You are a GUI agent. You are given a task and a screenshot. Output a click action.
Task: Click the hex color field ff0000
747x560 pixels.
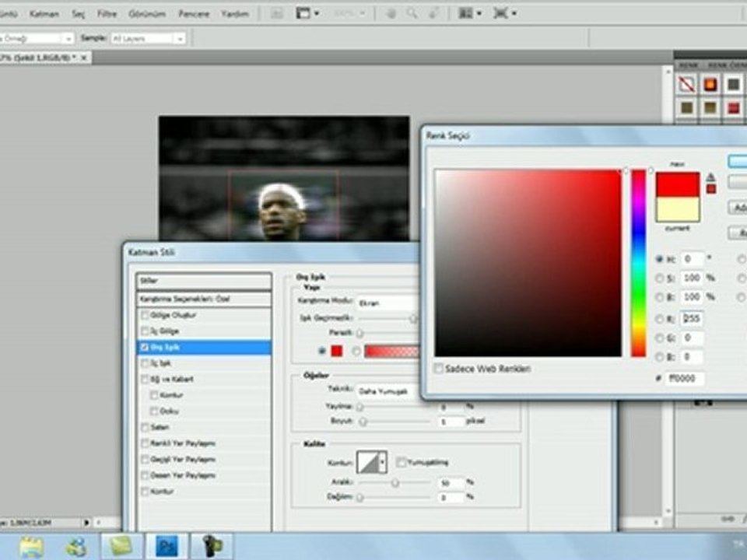[x=685, y=378]
